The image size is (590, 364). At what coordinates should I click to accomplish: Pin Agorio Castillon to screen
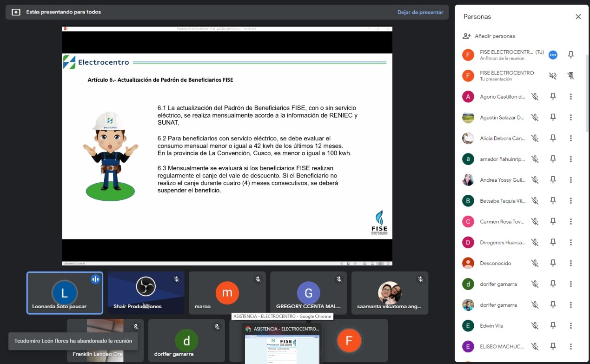pos(553,97)
